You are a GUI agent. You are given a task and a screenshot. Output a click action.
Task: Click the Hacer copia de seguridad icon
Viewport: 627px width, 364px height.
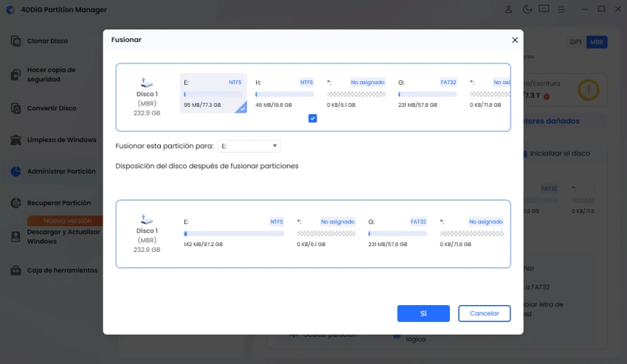pos(15,74)
